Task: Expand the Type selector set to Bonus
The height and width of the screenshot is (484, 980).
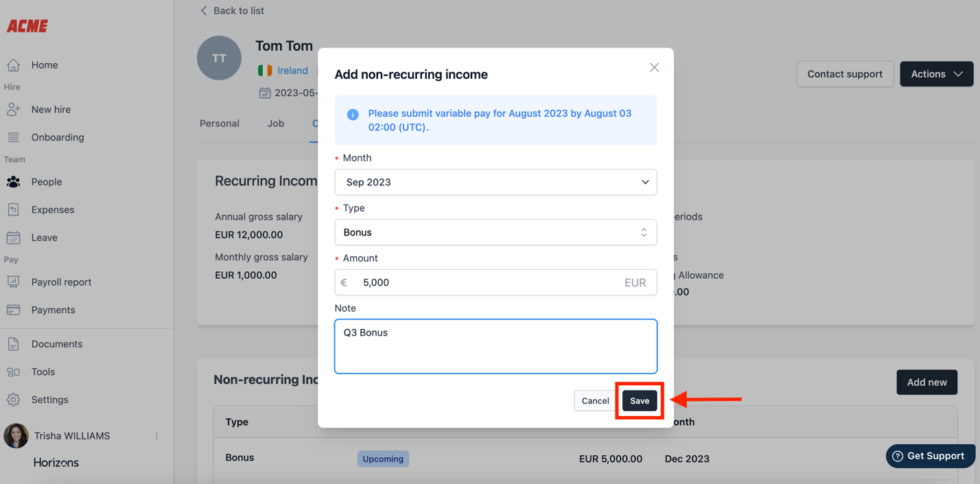Action: (x=495, y=233)
